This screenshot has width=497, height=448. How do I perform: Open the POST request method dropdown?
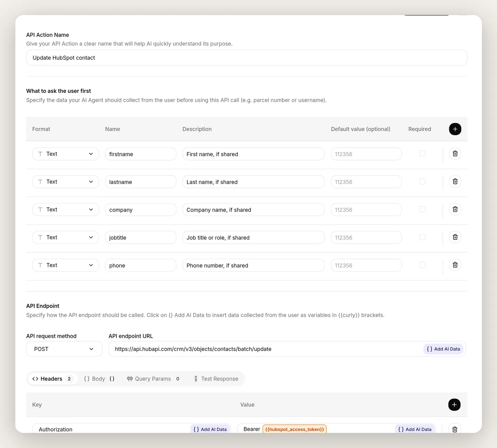click(64, 349)
